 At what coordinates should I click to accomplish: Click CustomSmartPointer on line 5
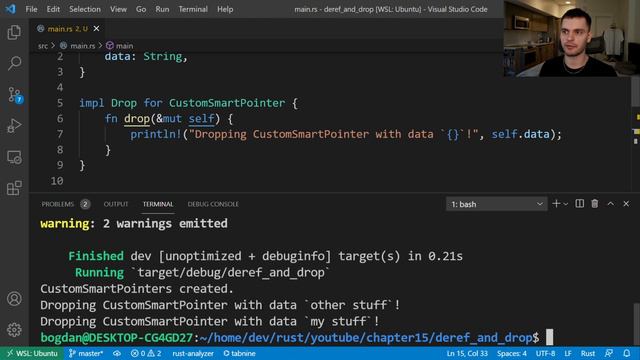pos(227,103)
